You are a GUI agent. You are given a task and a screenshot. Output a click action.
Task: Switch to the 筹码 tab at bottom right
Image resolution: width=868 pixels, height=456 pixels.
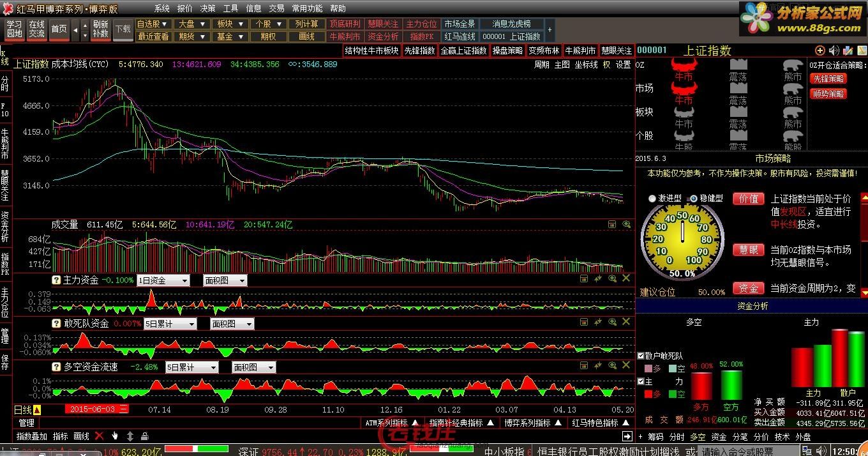[x=655, y=437]
